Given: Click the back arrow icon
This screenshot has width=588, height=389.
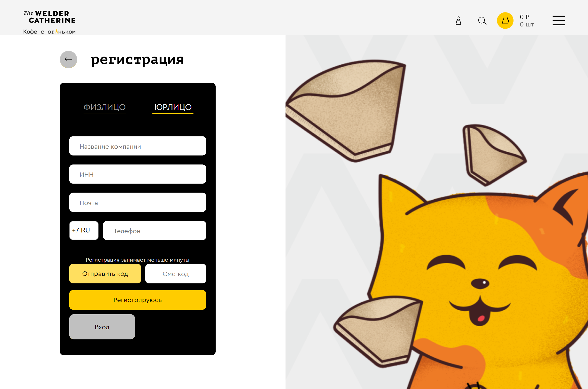Looking at the screenshot, I should click(68, 59).
